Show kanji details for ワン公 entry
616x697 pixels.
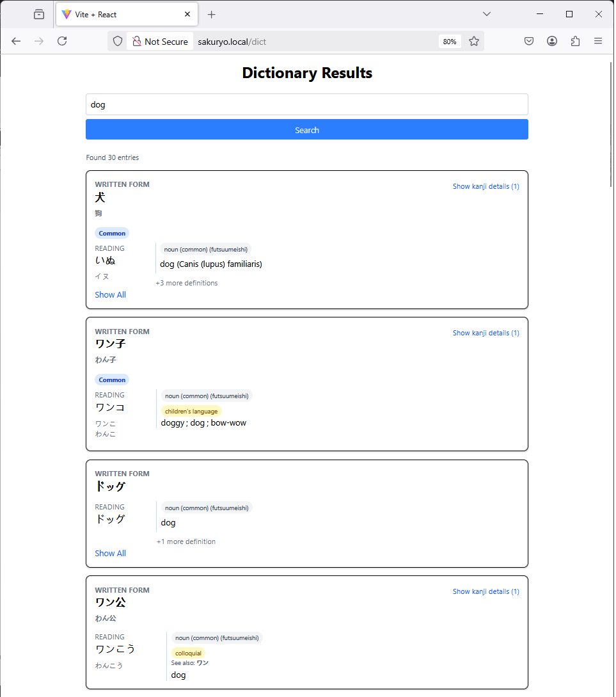(x=486, y=591)
